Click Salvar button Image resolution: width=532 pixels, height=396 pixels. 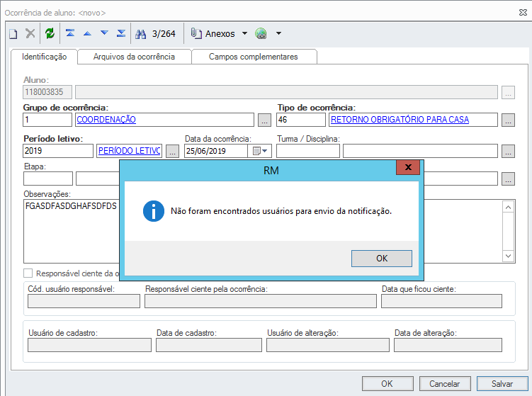tap(502, 384)
